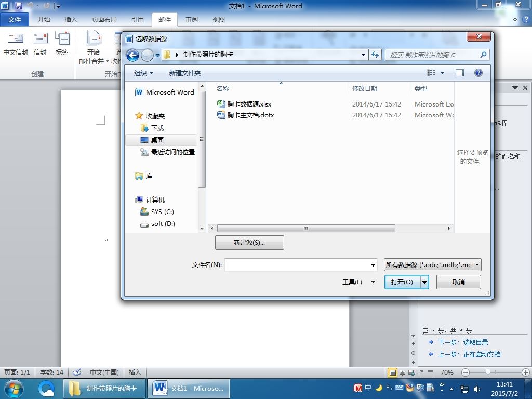
Task: Click the 新建源(S)... button
Action: click(249, 243)
